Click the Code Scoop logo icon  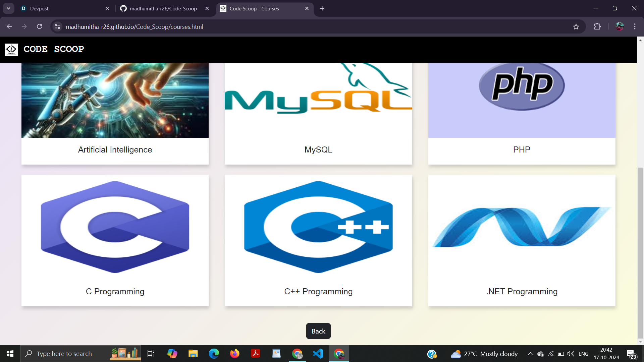pyautogui.click(x=11, y=49)
